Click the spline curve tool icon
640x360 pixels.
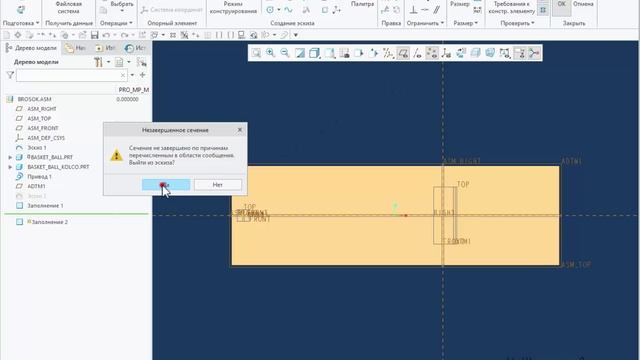(x=288, y=10)
